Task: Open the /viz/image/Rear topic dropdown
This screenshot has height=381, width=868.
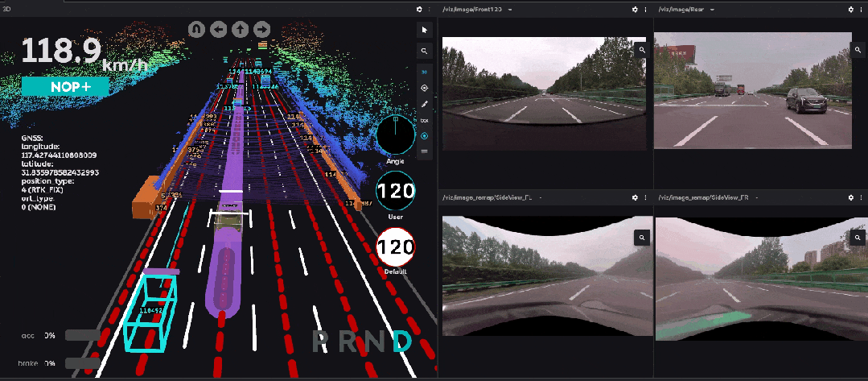Action: (x=711, y=10)
